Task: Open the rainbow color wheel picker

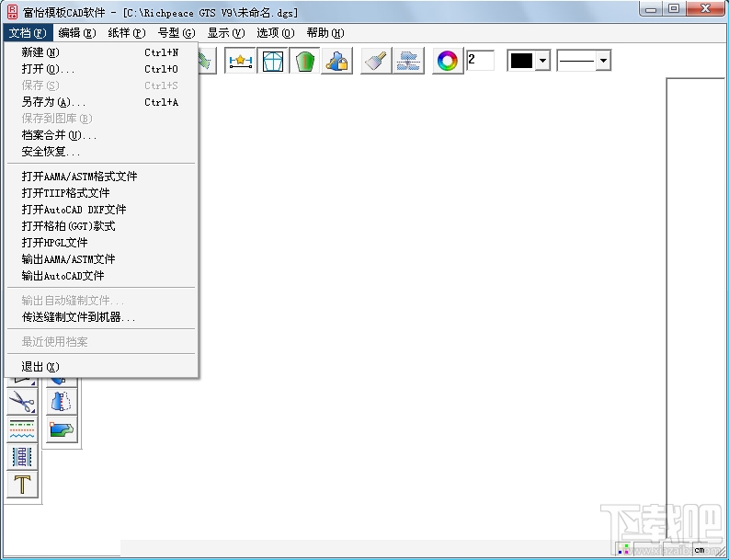Action: (448, 61)
